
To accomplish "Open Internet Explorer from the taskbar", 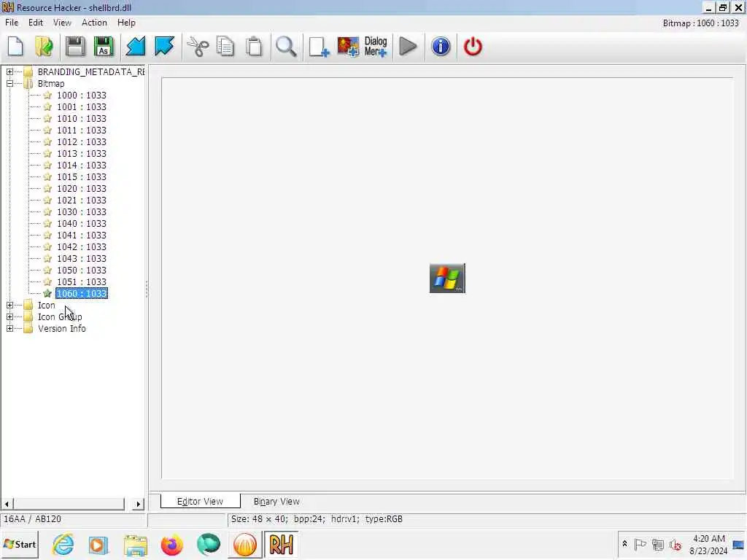I will click(63, 544).
